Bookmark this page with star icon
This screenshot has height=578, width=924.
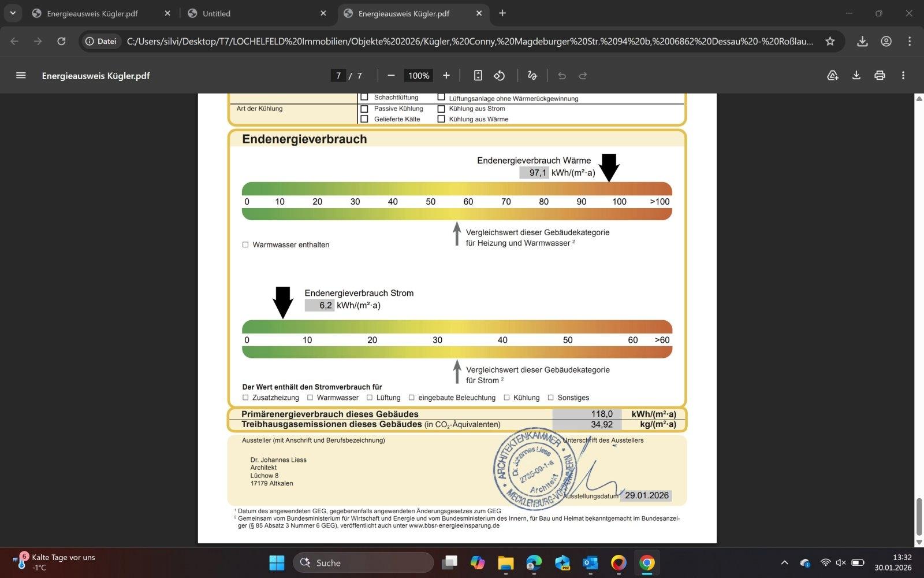point(830,41)
